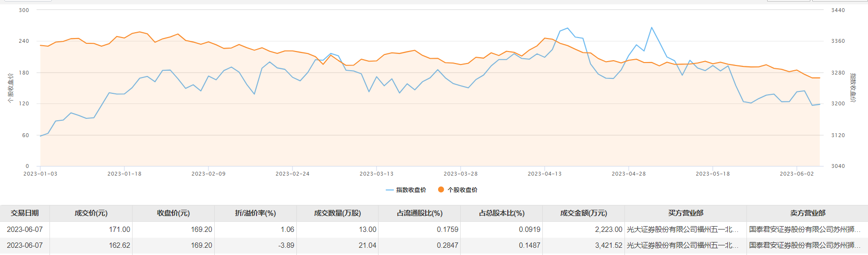868x255 pixels.
Task: Click the 收盘价(元) column header
Action: pyautogui.click(x=173, y=213)
